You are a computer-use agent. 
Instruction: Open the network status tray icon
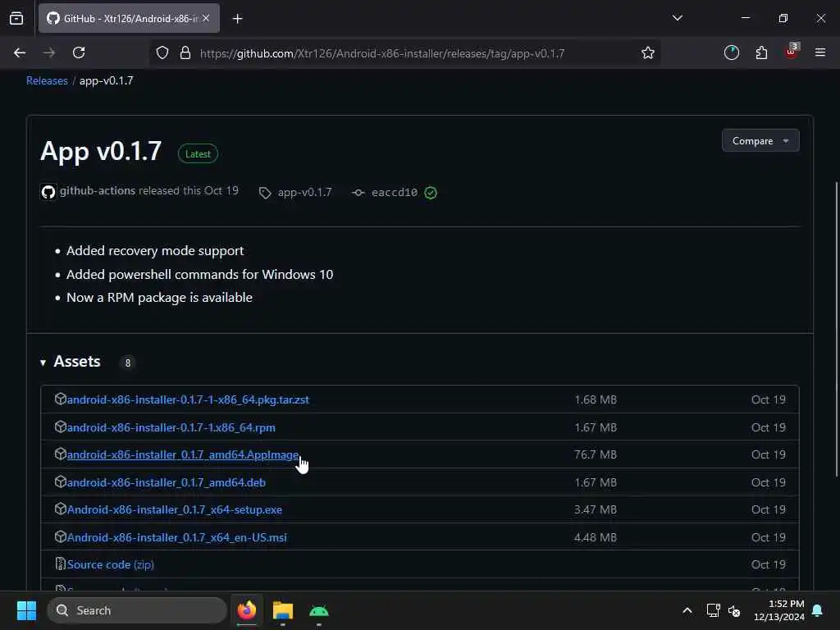point(713,610)
